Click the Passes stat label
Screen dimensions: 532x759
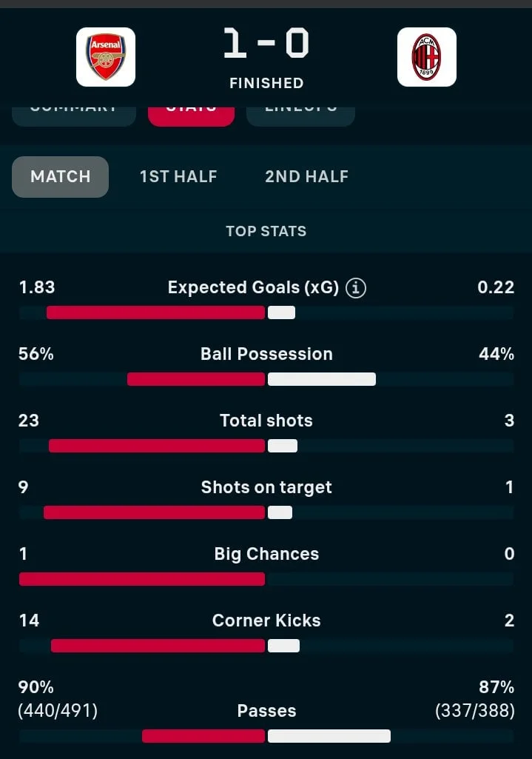[x=266, y=711]
